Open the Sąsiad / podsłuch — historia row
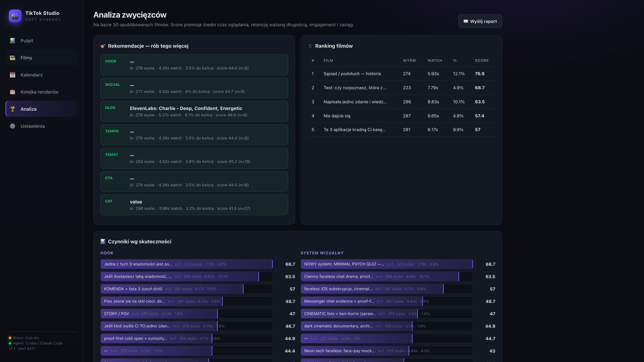 pos(401,74)
